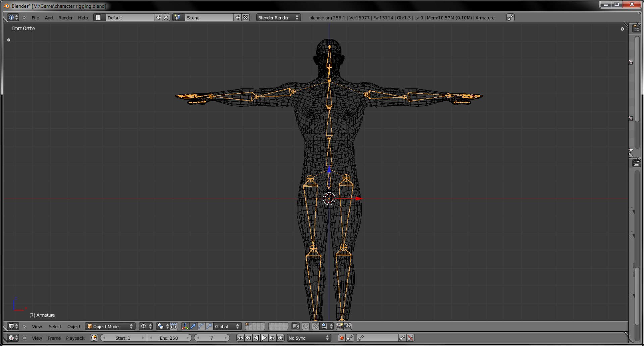Screen dimensions: 644x346
Task: Open the Global orientation dropdown
Action: click(227, 326)
